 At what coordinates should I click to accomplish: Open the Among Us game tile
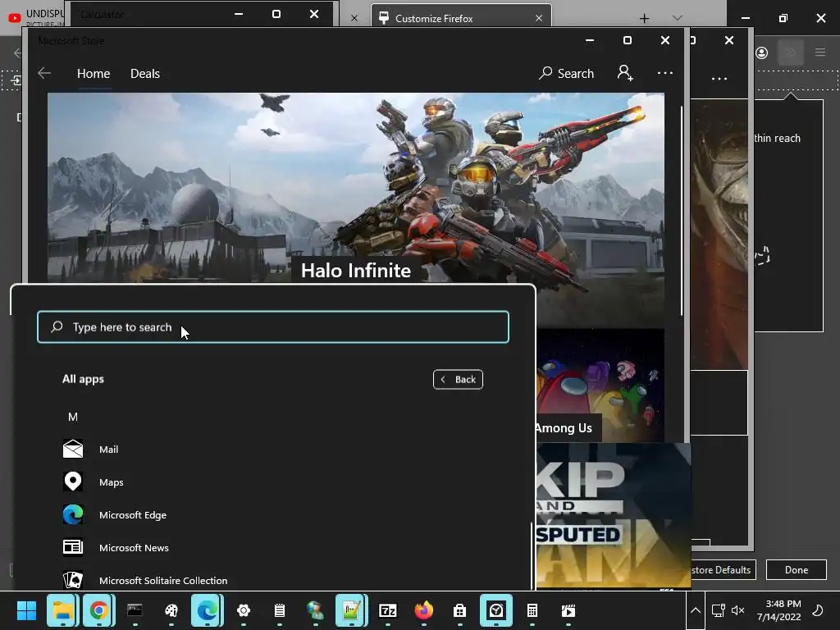click(600, 386)
